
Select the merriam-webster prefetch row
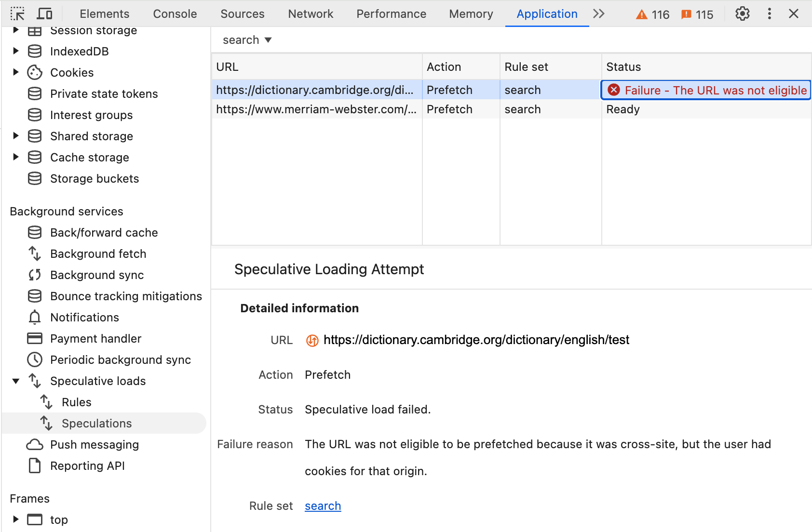pos(316,109)
